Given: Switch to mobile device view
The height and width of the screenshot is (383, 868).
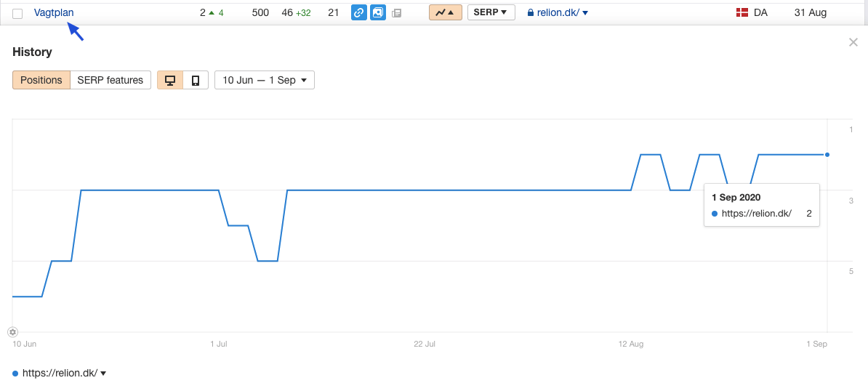Looking at the screenshot, I should coord(196,80).
